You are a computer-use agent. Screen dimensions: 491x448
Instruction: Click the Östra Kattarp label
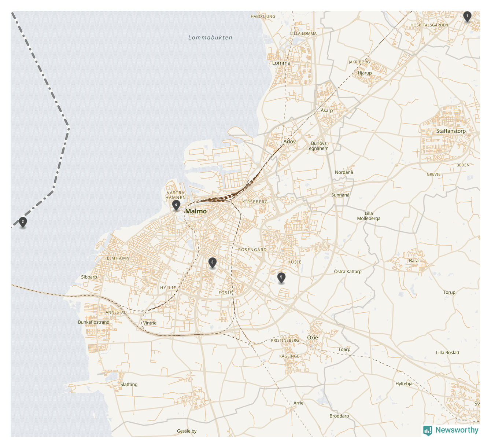tap(348, 272)
